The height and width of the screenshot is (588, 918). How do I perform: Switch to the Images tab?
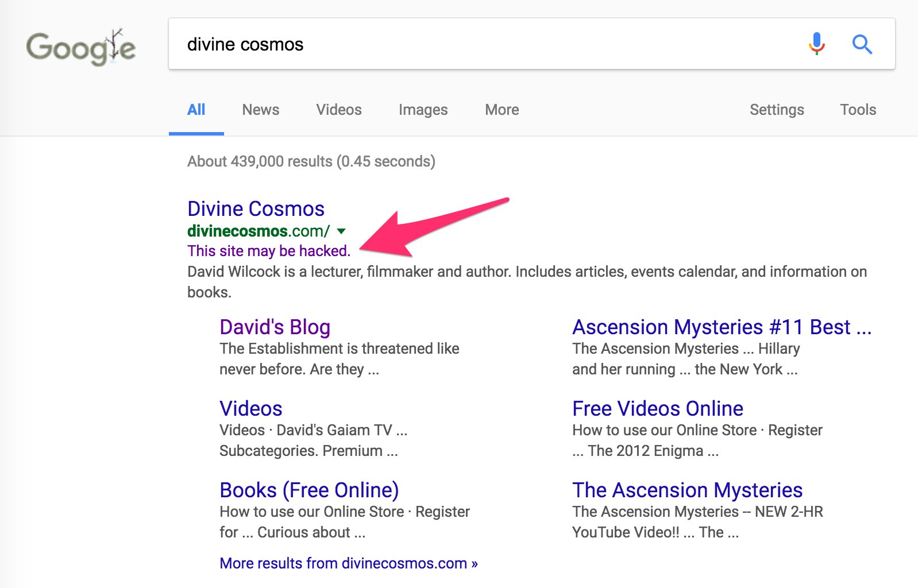point(423,110)
